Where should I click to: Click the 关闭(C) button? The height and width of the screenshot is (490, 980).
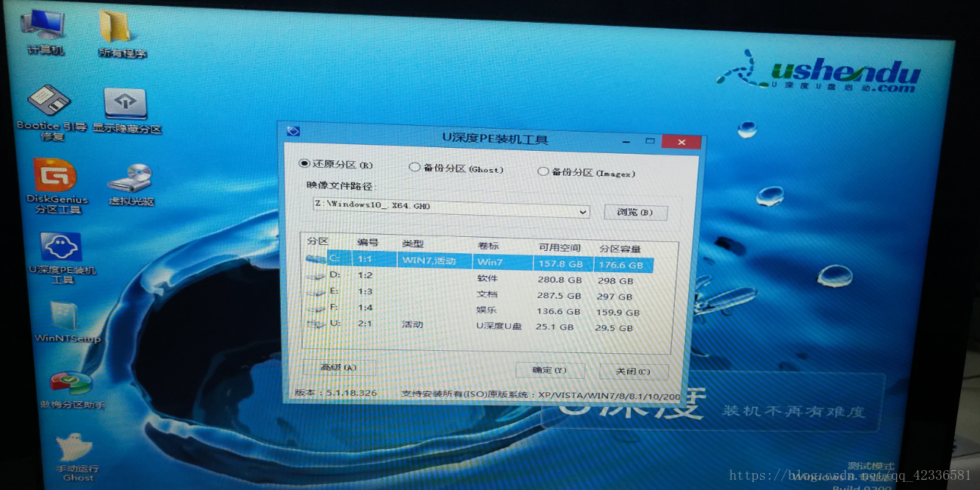634,372
